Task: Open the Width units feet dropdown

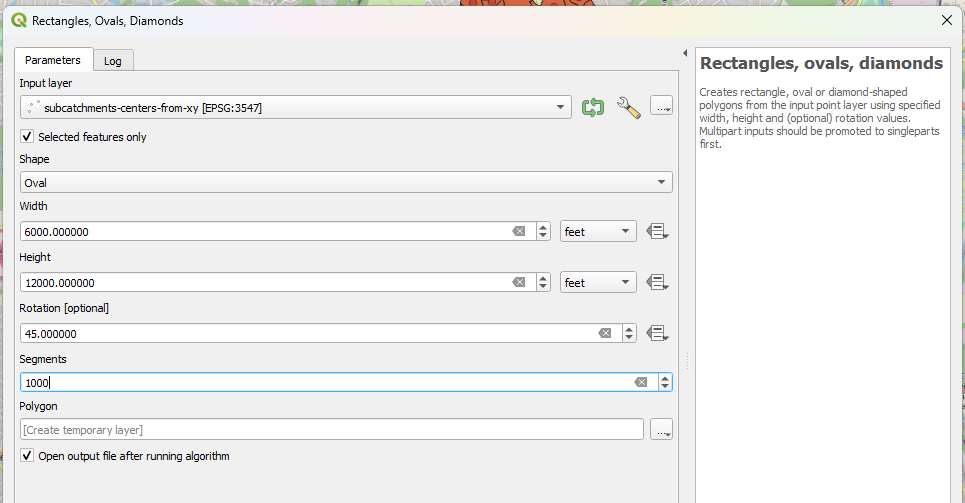Action: [598, 231]
